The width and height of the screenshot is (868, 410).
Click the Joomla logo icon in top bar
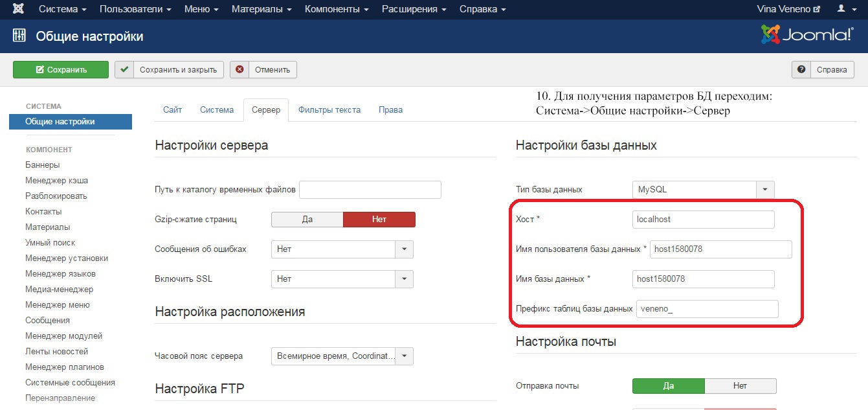pos(19,9)
